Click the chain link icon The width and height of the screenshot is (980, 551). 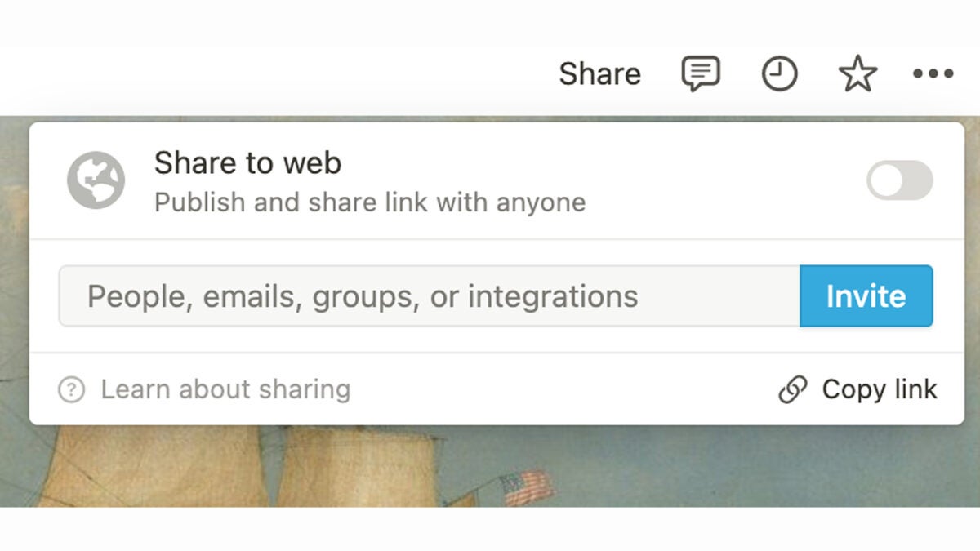[793, 389]
